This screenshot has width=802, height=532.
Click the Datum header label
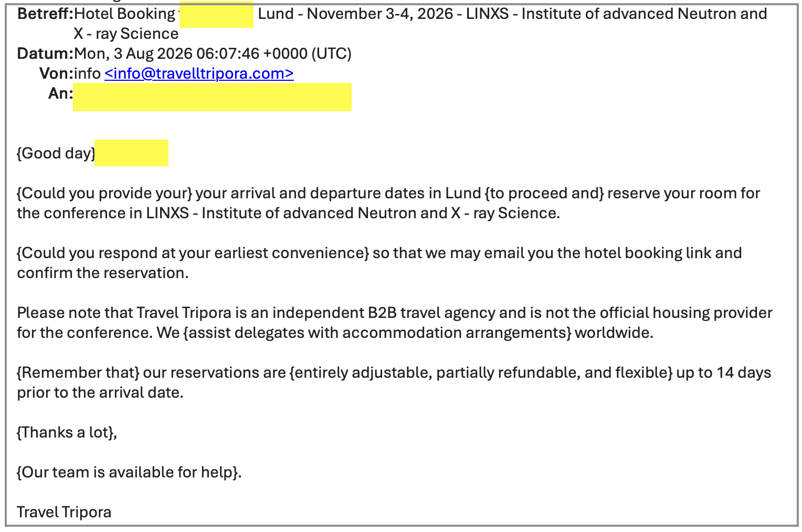45,54
